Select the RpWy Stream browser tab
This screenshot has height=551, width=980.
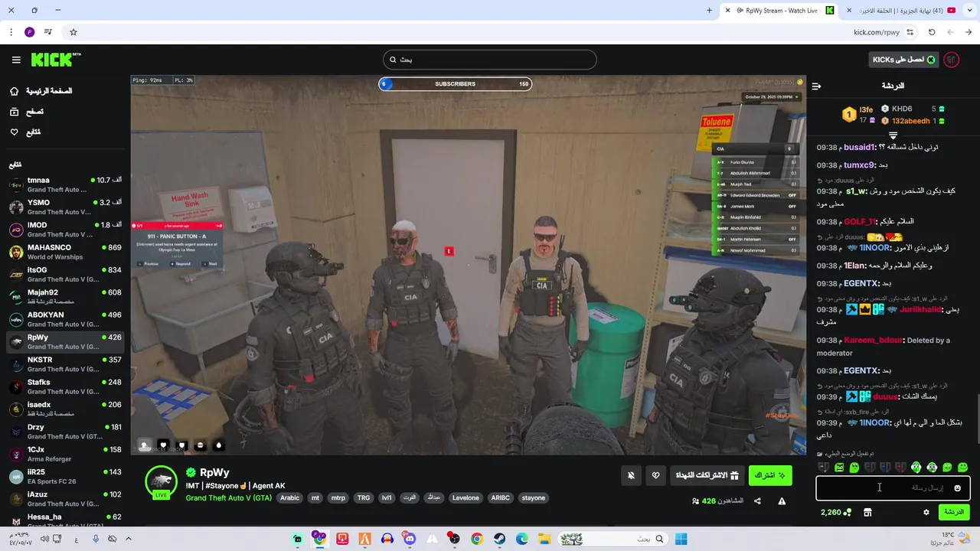point(781,10)
